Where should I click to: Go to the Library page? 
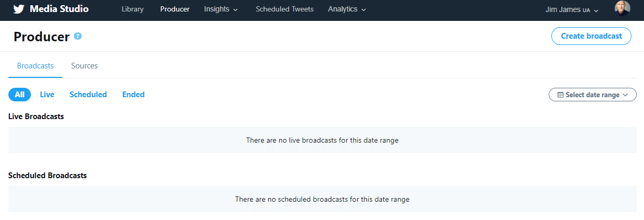tap(132, 9)
